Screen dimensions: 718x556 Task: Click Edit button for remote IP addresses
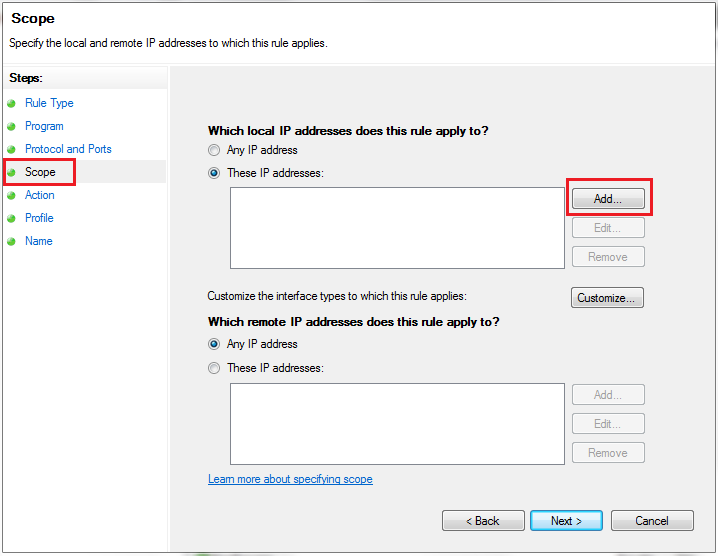(608, 424)
